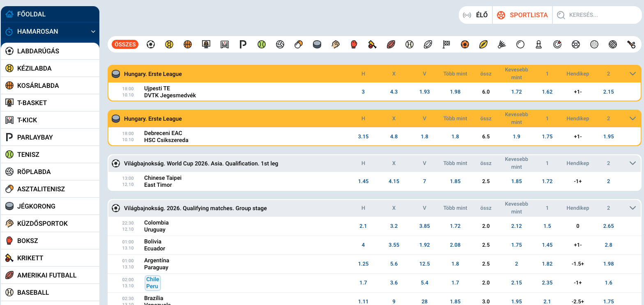Select the red boxing glove icon in the filter bar
The height and width of the screenshot is (305, 644).
click(354, 44)
